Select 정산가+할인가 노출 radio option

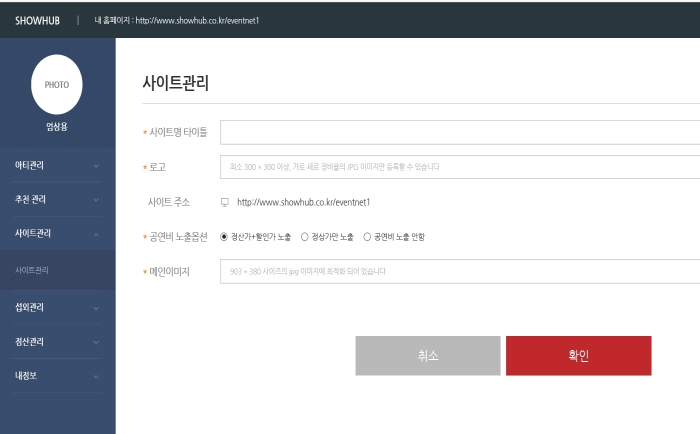[224, 237]
